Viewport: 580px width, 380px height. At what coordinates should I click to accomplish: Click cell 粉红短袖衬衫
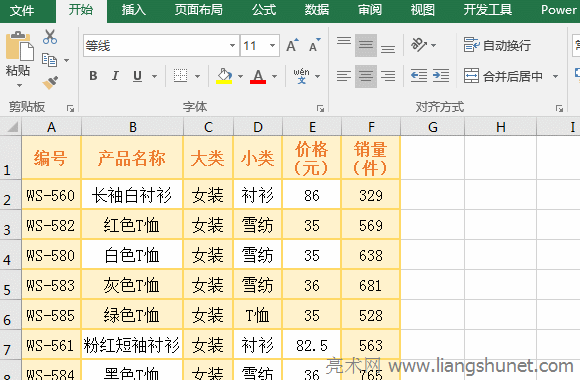pos(132,345)
